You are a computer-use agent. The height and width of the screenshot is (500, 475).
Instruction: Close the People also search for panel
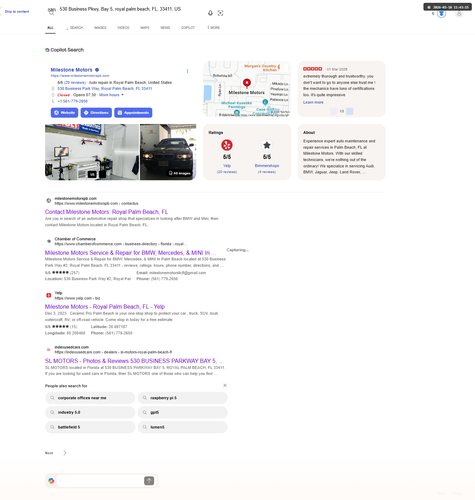(225, 385)
